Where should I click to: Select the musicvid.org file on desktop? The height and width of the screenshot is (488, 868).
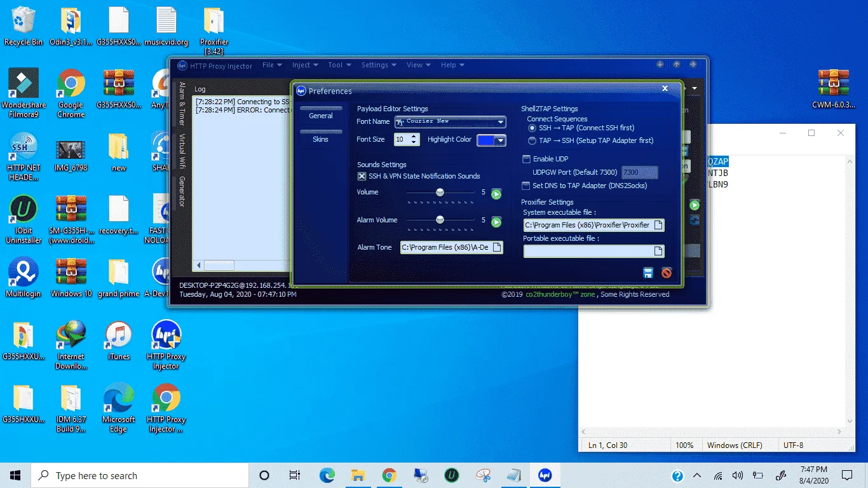166,27
